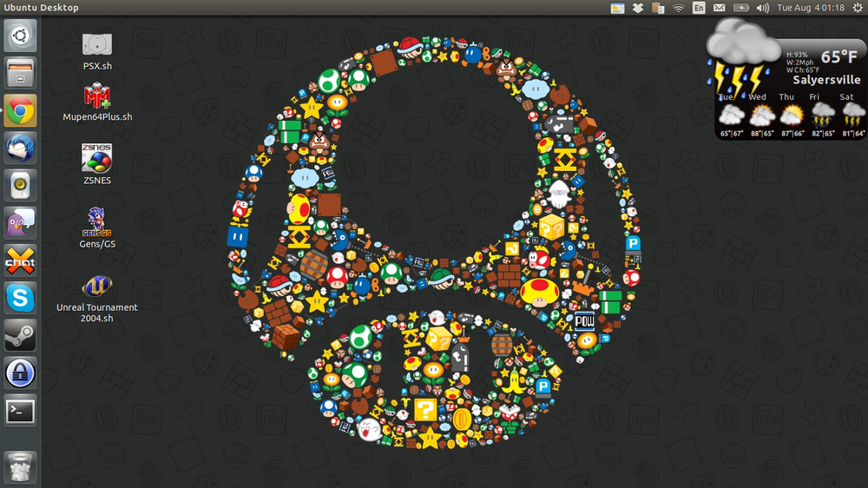868x488 pixels.
Task: Click the Tue forecast in the weather widget
Action: click(731, 115)
